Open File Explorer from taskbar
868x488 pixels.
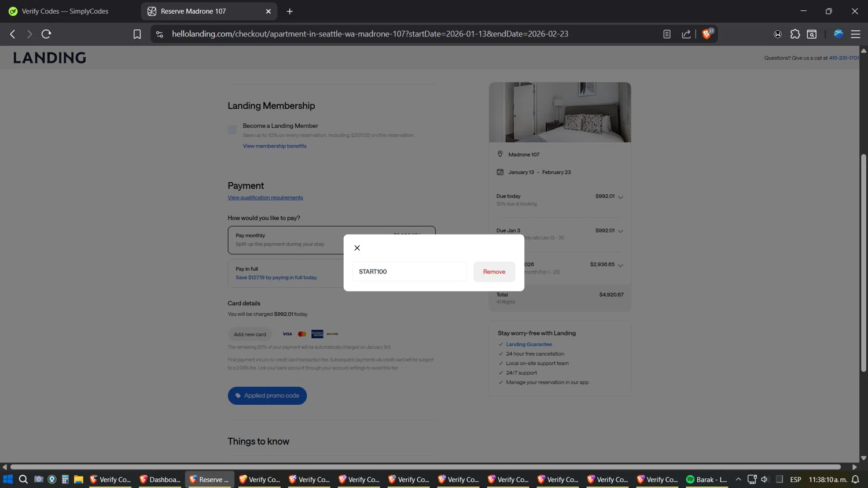(79, 479)
